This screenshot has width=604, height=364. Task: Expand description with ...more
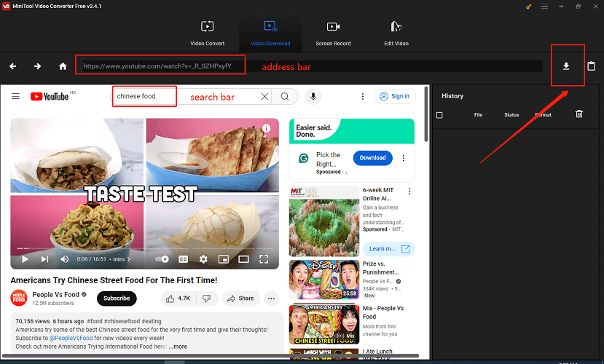tap(178, 347)
